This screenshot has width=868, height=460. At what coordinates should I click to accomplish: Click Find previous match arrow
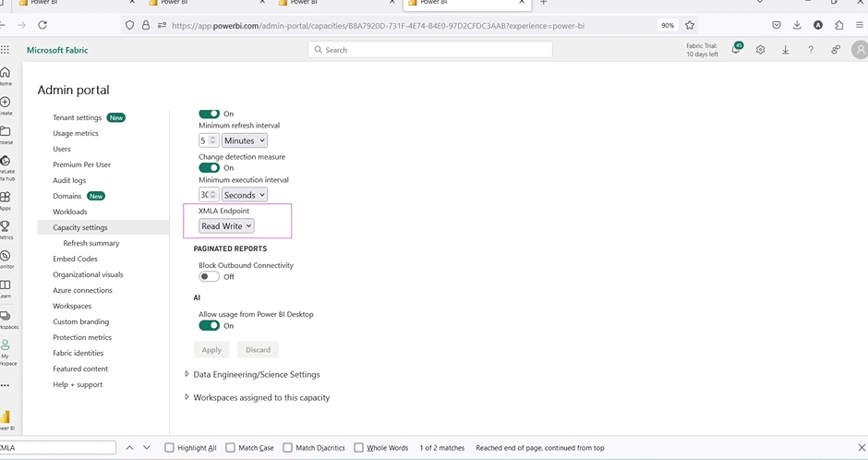click(129, 447)
